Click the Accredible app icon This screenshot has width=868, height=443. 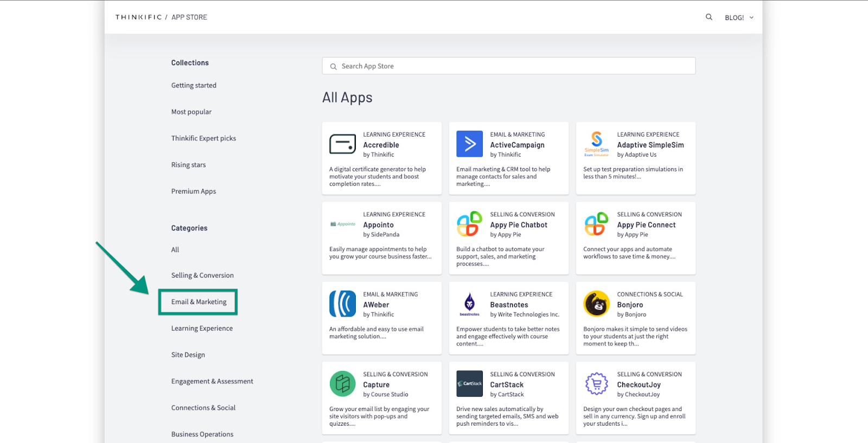[342, 144]
